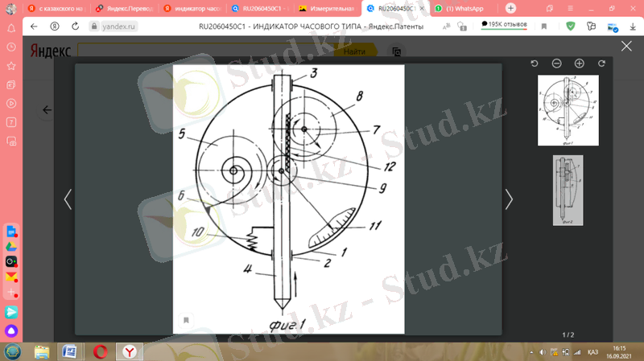Rotate the image counterclockwise
Image resolution: width=644 pixels, height=361 pixels.
(x=535, y=64)
